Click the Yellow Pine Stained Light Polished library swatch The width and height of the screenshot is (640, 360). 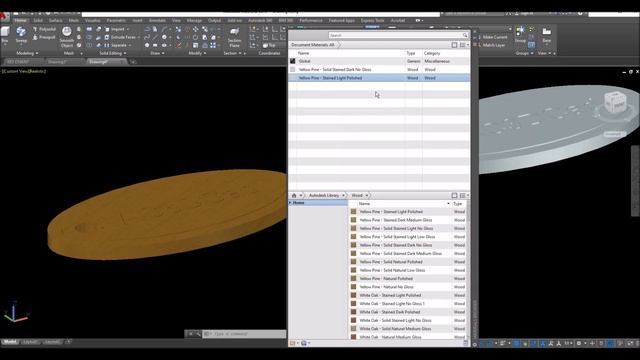click(353, 212)
